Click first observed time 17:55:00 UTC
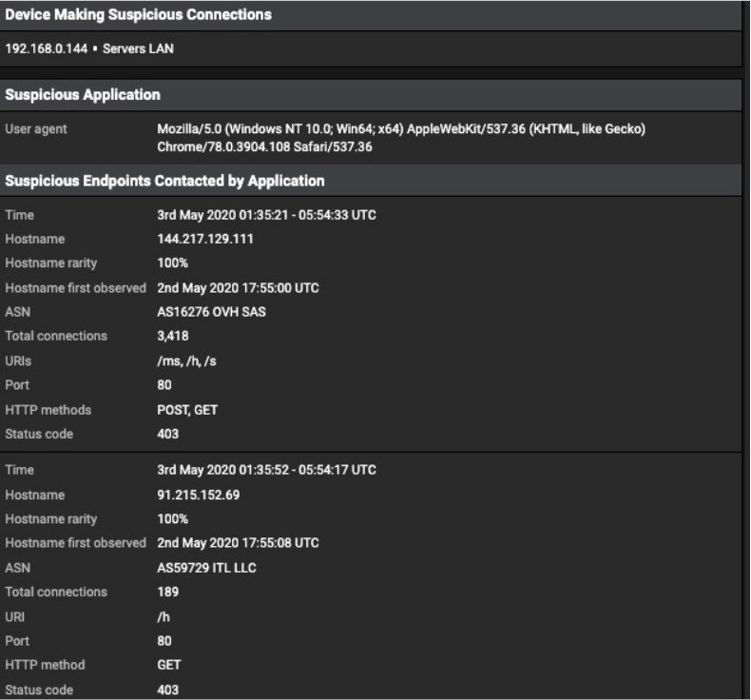Screen dimensions: 751x700 [x=238, y=287]
